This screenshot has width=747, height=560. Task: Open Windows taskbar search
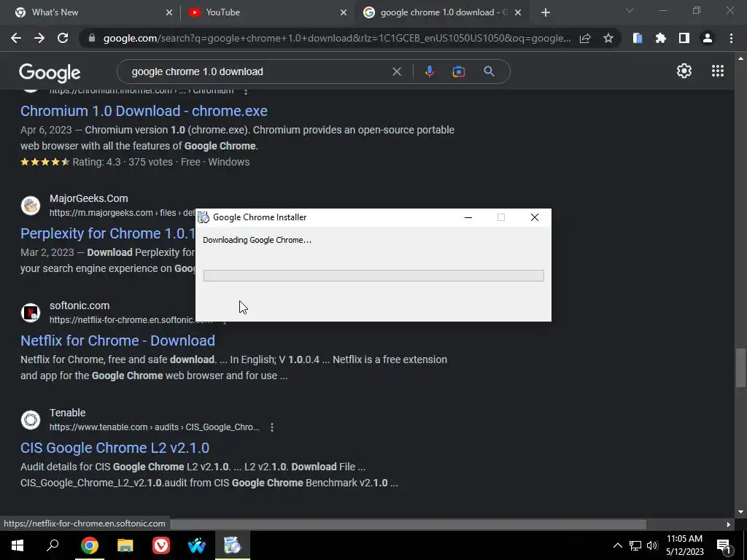point(53,545)
